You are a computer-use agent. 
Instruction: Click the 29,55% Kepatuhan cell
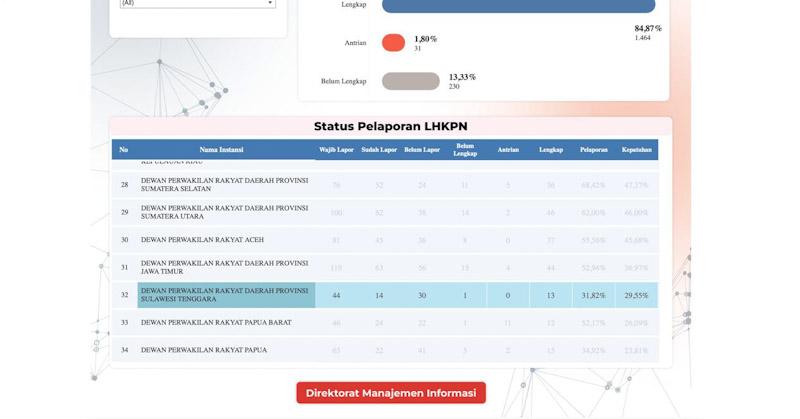637,295
